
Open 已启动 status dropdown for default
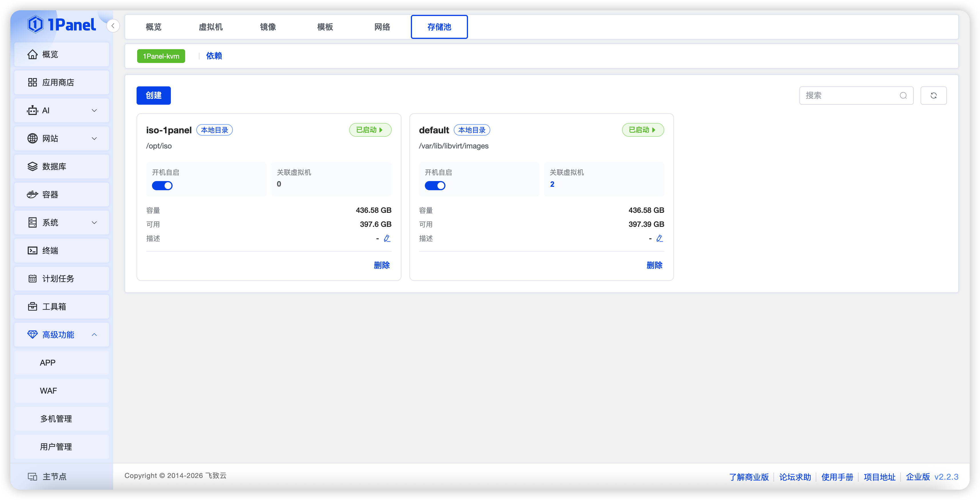point(643,130)
